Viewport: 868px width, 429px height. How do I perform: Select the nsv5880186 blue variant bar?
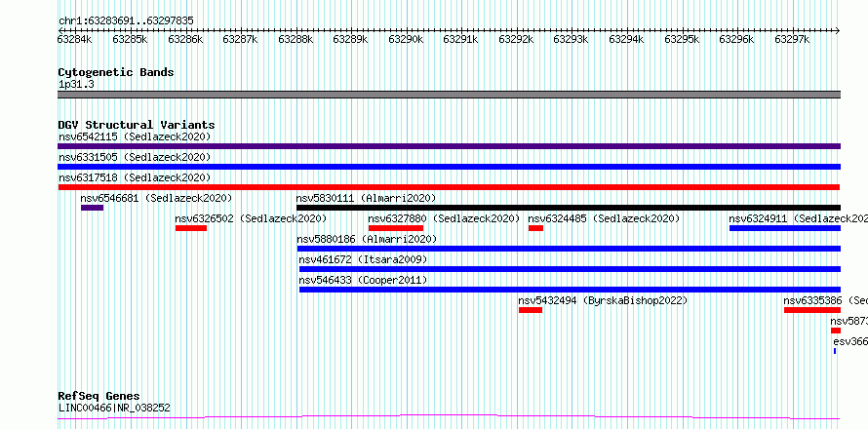coord(569,249)
